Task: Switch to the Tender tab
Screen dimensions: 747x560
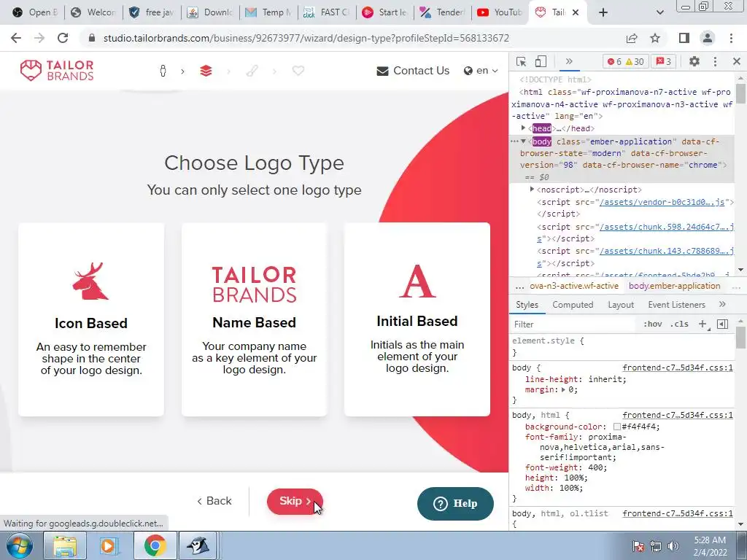Action: pyautogui.click(x=441, y=12)
